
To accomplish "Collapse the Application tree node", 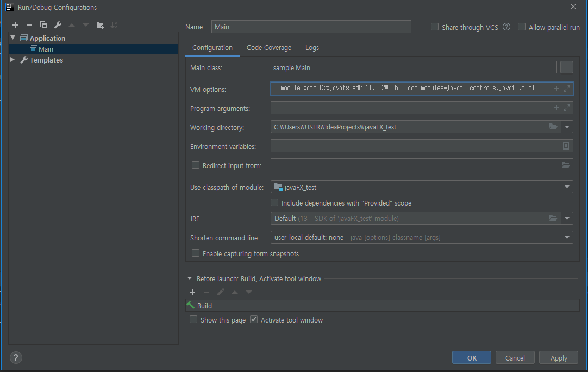I will (x=12, y=38).
